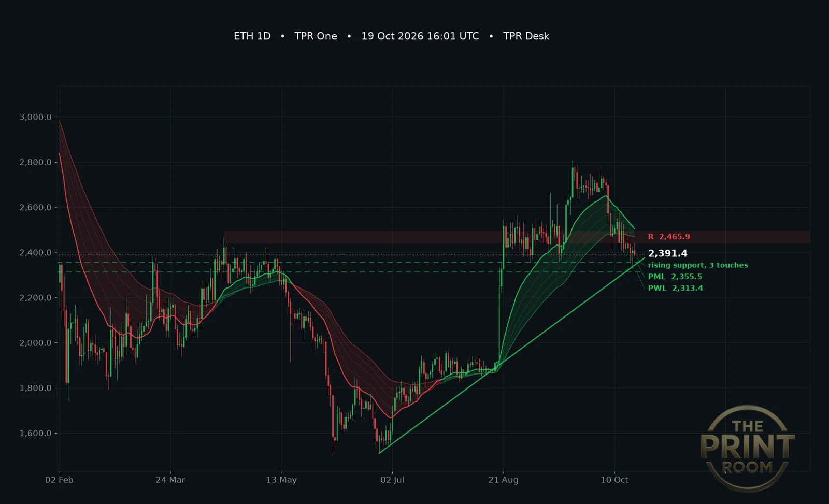Click the 10 Oct date axis label

point(614,480)
